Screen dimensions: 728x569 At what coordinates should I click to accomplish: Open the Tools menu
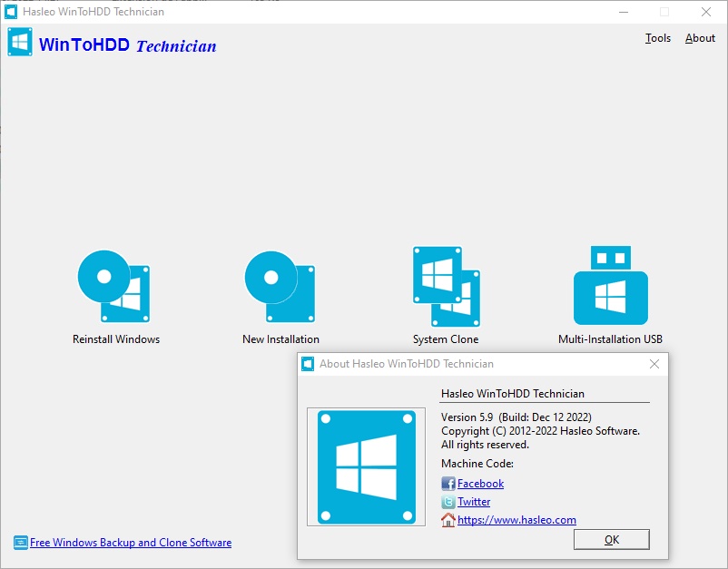point(658,38)
